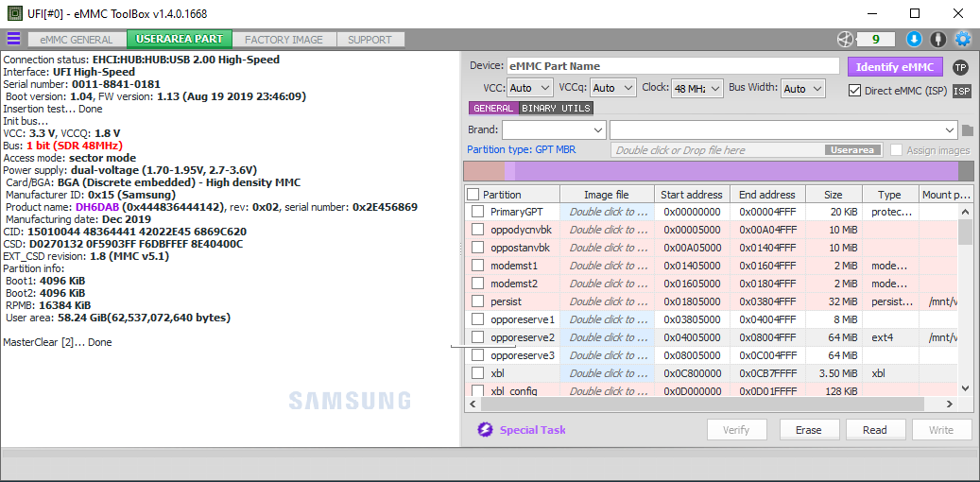Click the Special Task lightning icon
Image resolution: width=980 pixels, height=482 pixels.
pos(486,430)
